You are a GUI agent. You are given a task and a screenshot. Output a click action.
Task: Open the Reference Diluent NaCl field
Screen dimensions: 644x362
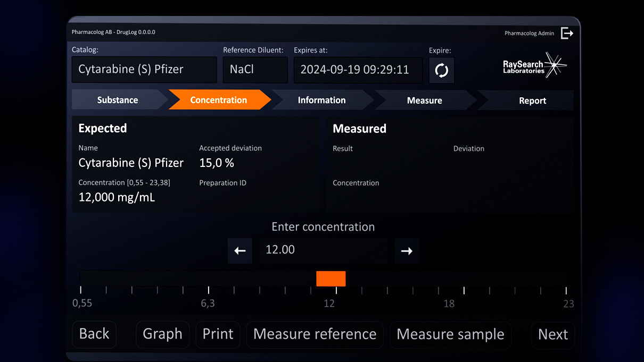coord(255,70)
